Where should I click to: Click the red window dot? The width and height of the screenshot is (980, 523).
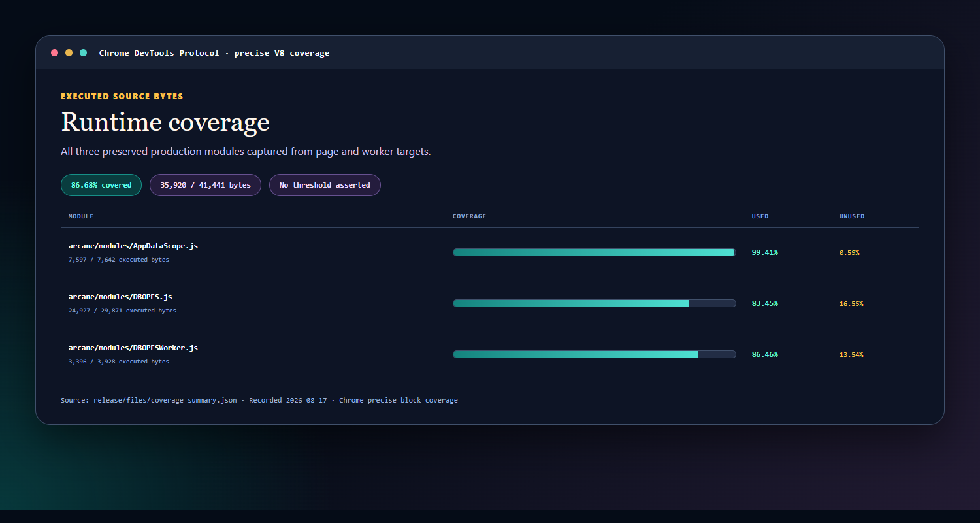(x=55, y=53)
